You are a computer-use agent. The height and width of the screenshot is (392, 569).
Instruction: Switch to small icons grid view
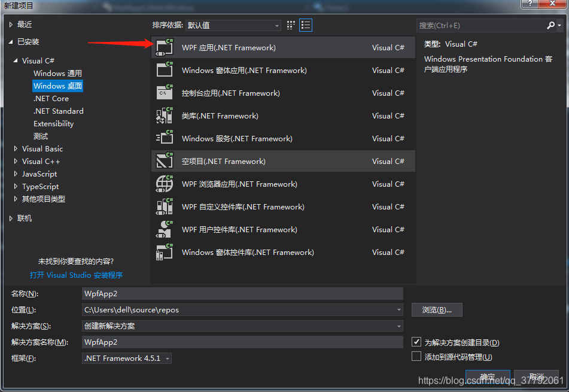291,25
